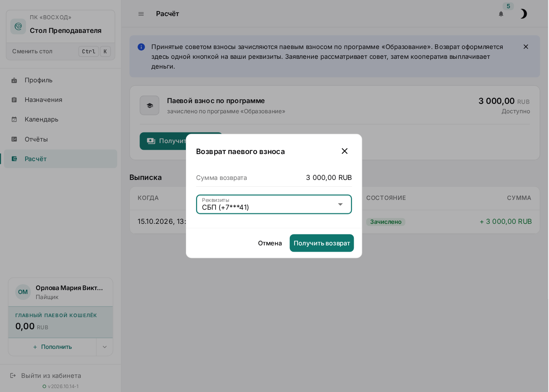Toggle the hamburger menu icon
Screen dimensions: 549x392
[x=141, y=14]
